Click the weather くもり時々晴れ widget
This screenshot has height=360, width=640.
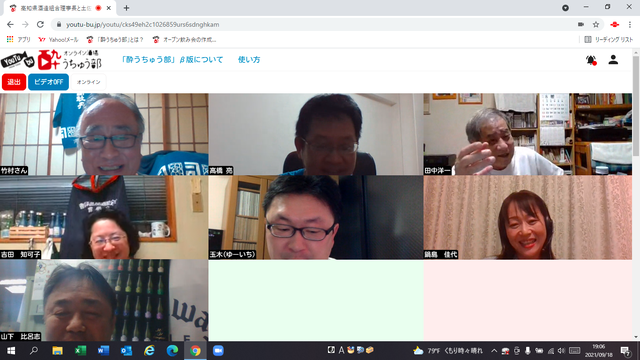click(448, 351)
